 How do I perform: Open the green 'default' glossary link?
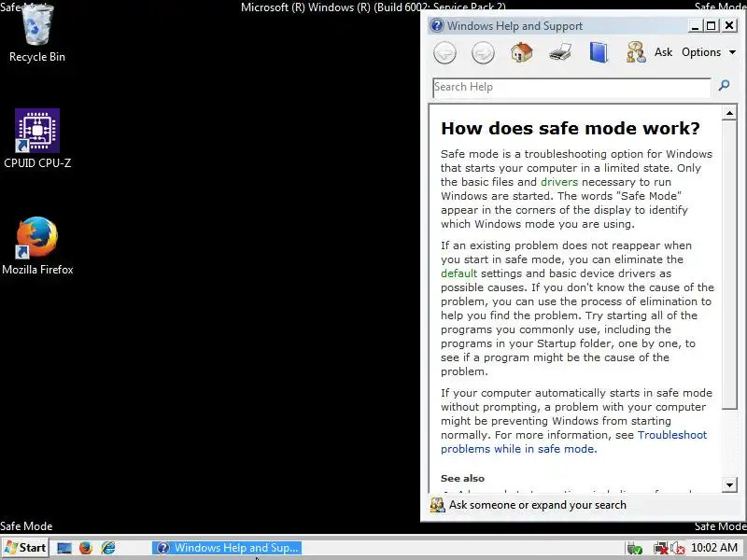(458, 273)
